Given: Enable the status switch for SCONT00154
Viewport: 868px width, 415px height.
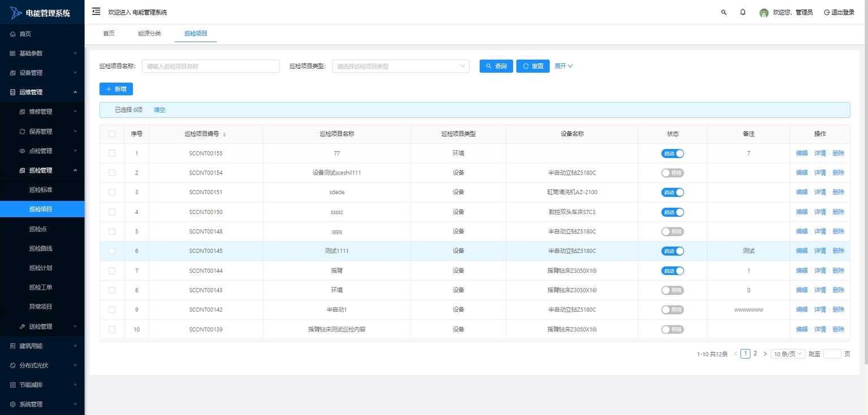Looking at the screenshot, I should click(672, 173).
